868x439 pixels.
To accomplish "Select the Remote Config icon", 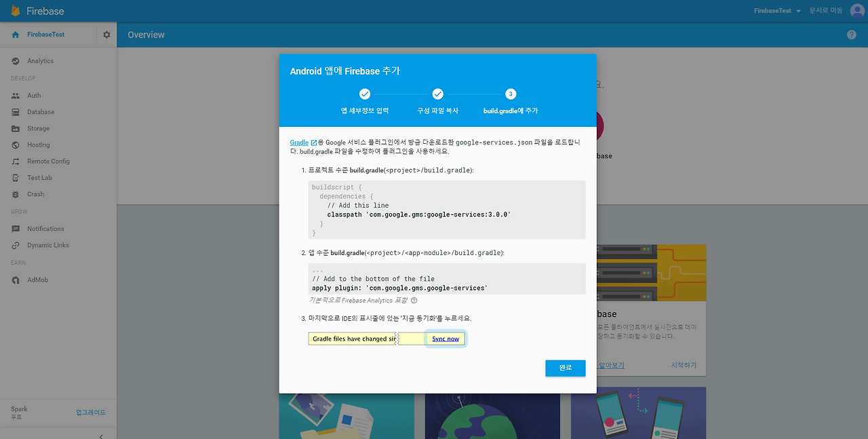I will [x=15, y=161].
